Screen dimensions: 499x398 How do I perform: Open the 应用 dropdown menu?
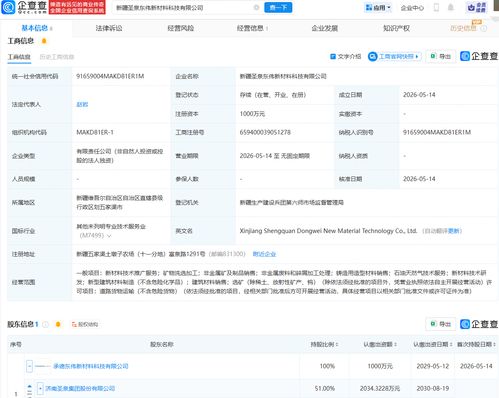[x=378, y=7]
